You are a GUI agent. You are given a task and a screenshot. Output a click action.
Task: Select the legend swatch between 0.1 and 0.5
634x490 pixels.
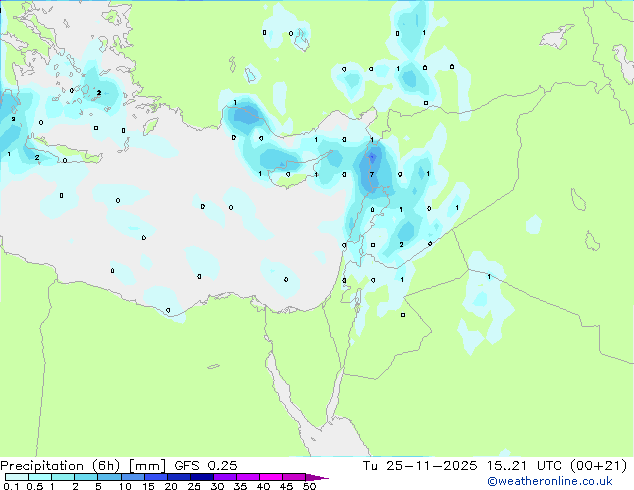click(x=17, y=477)
